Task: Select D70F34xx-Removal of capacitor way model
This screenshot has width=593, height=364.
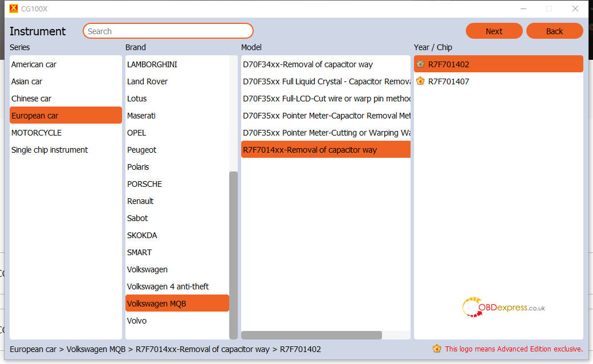Action: (x=326, y=64)
